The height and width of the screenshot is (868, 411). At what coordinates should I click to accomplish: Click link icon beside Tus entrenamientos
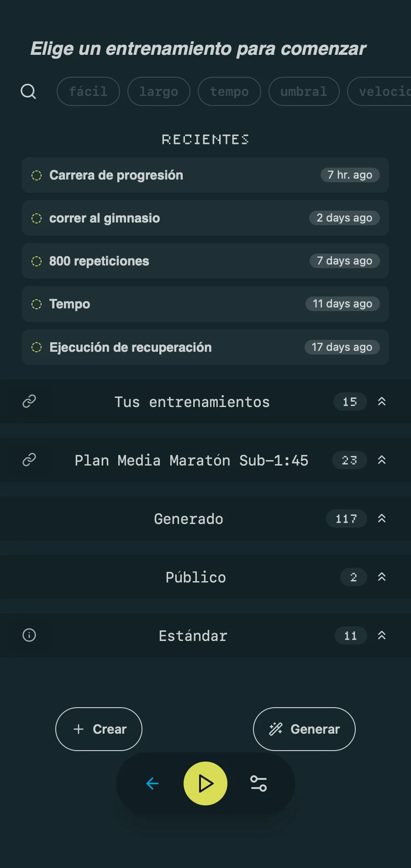click(29, 401)
